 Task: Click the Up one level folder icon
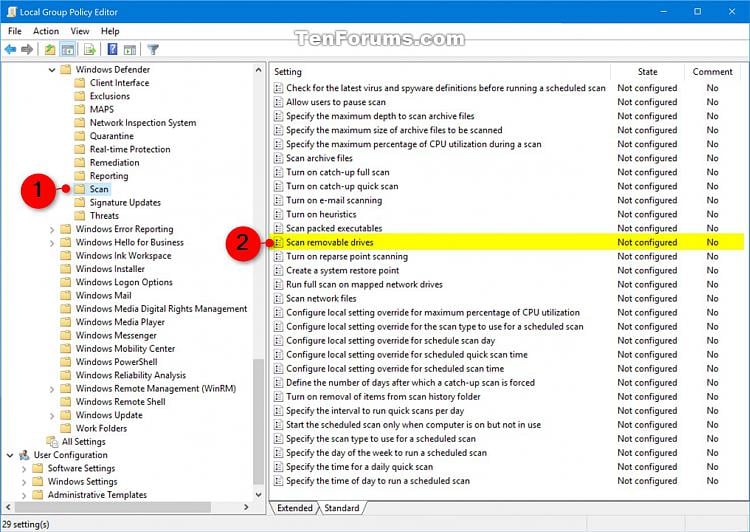click(50, 49)
